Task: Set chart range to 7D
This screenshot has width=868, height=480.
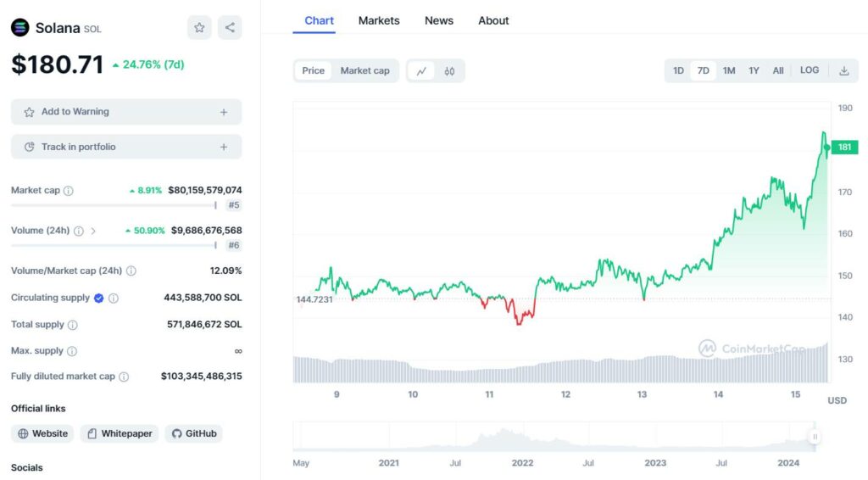Action: click(703, 71)
